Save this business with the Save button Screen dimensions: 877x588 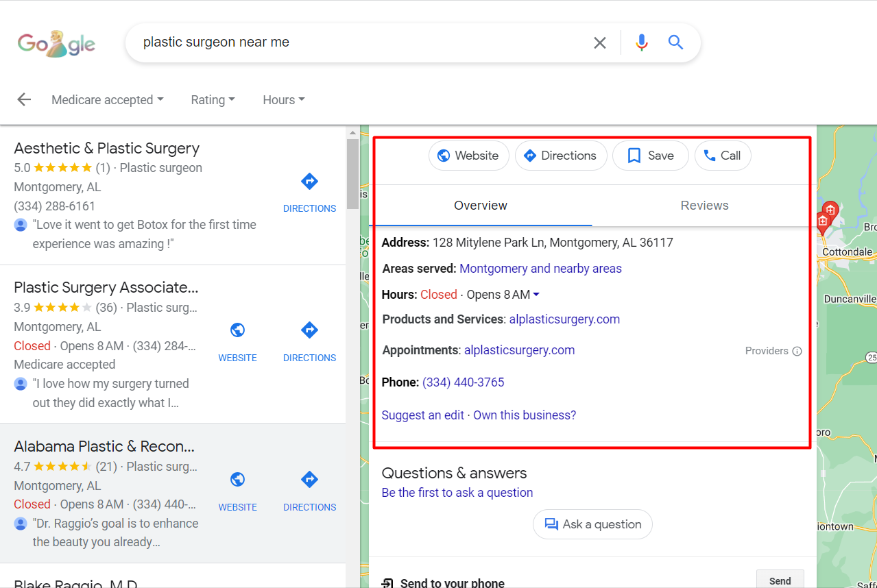[650, 156]
